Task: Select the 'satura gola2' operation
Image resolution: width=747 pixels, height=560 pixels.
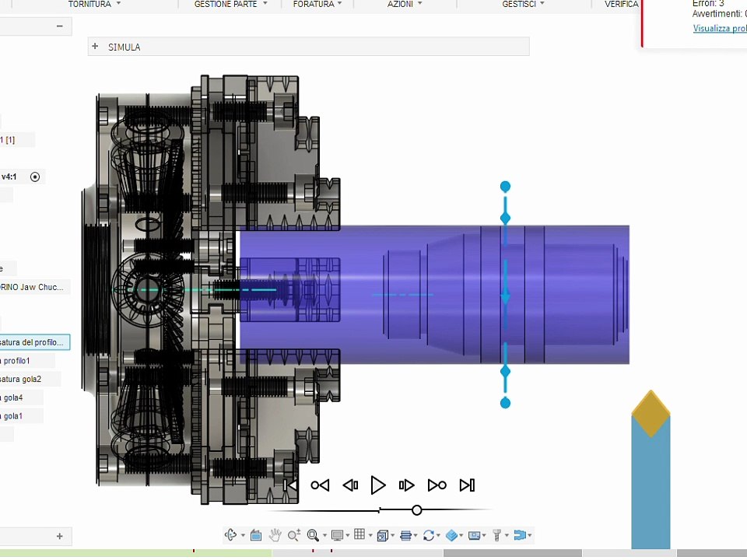Action: point(30,379)
